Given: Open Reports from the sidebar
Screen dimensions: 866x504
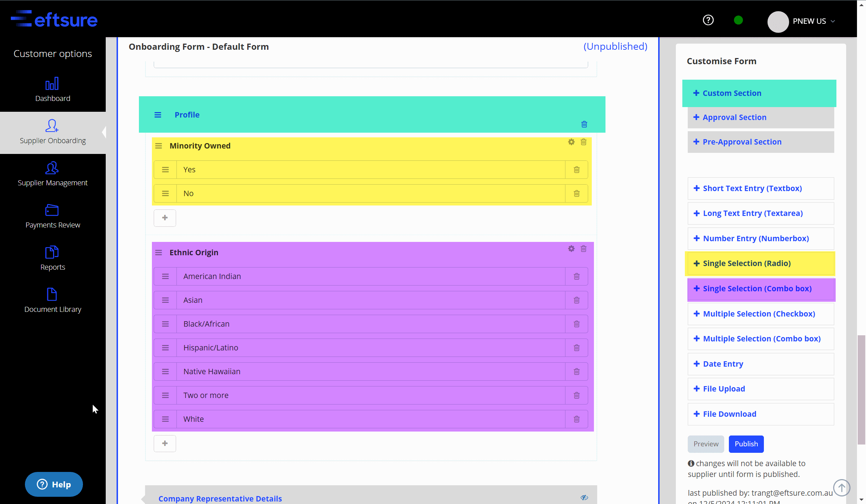Looking at the screenshot, I should [x=53, y=258].
